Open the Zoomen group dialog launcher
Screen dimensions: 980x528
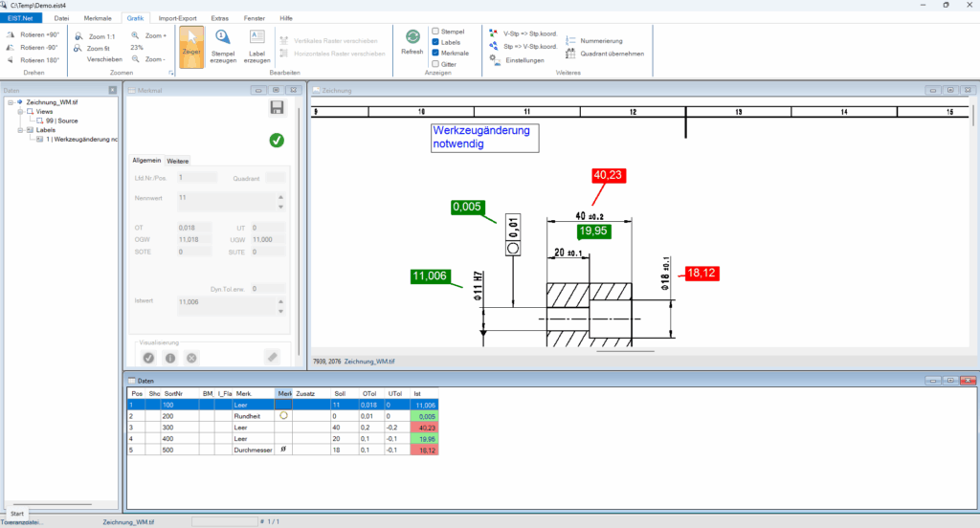(171, 73)
